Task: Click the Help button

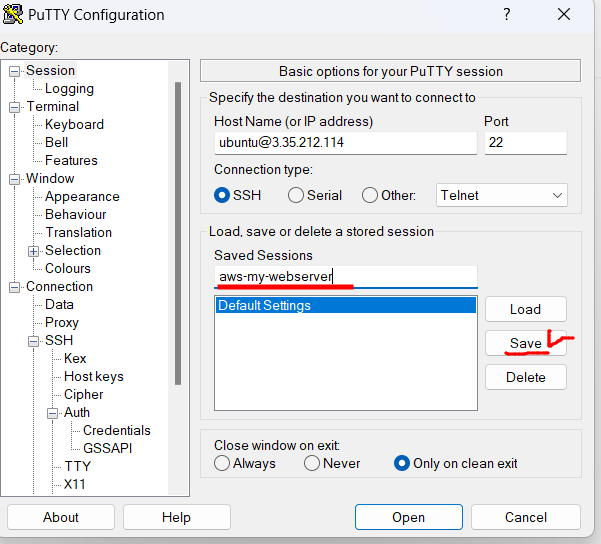Action: (x=176, y=518)
